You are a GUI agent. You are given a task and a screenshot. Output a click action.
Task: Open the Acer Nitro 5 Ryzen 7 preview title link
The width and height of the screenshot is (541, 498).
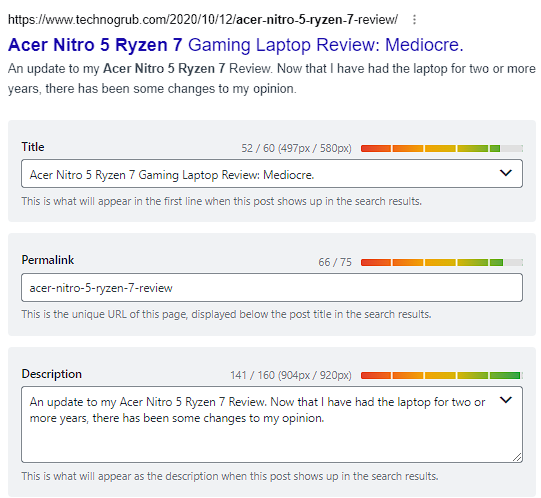point(236,45)
